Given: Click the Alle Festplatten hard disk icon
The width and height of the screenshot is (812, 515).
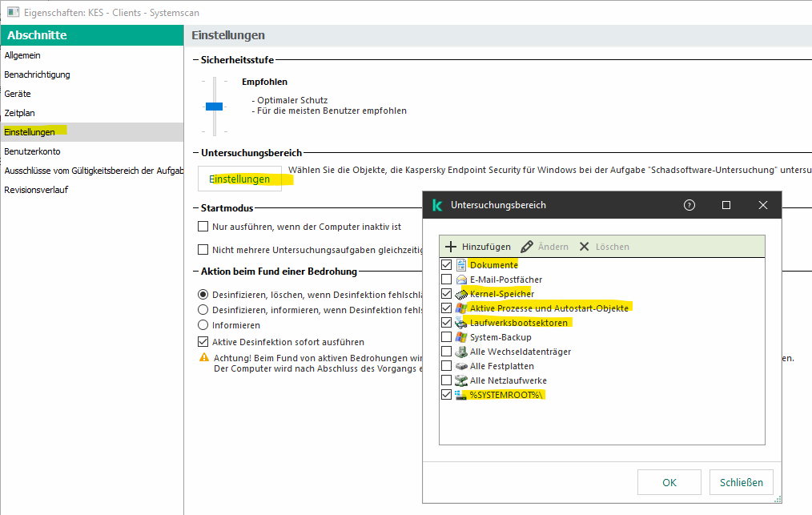Looking at the screenshot, I should (x=461, y=366).
